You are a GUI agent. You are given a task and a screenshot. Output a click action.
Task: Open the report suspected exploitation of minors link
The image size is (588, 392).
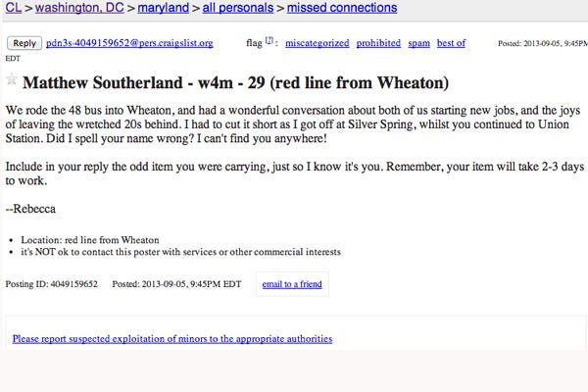[x=172, y=339]
